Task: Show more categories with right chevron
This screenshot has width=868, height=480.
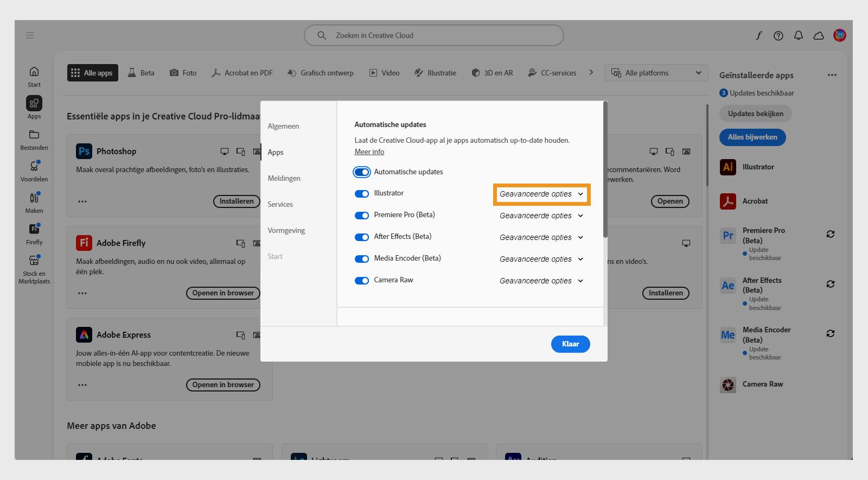Action: 591,72
